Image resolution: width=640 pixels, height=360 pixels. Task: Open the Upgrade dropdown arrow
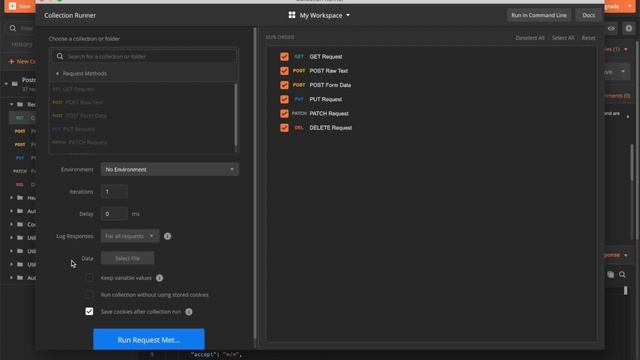tap(630, 6)
